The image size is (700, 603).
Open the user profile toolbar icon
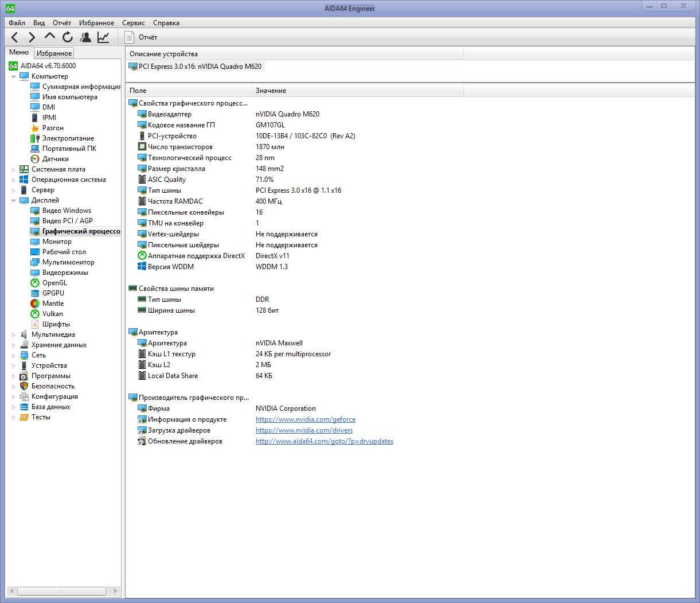coord(85,37)
